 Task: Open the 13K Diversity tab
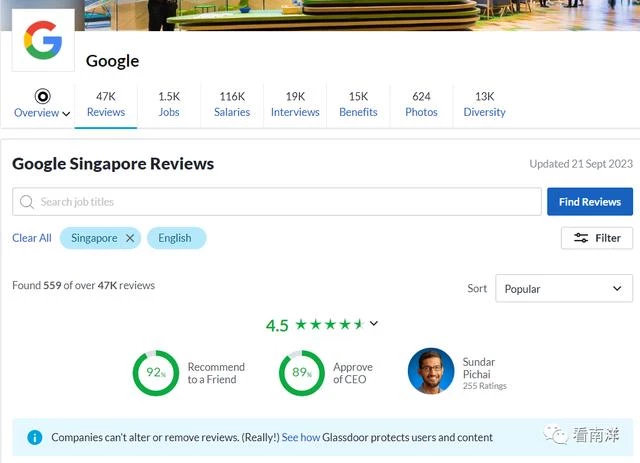tap(484, 105)
